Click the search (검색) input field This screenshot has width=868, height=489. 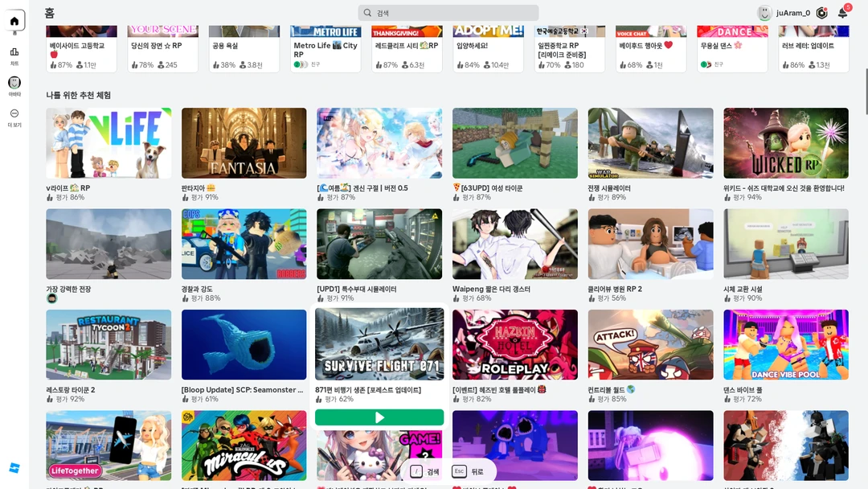point(448,13)
